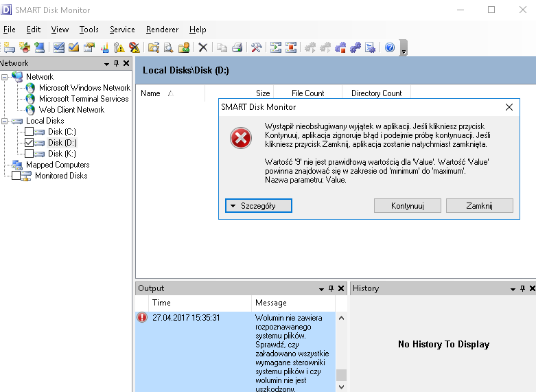Click the red error icon in Output row
Viewport: 536px width, 392px height.
[142, 317]
